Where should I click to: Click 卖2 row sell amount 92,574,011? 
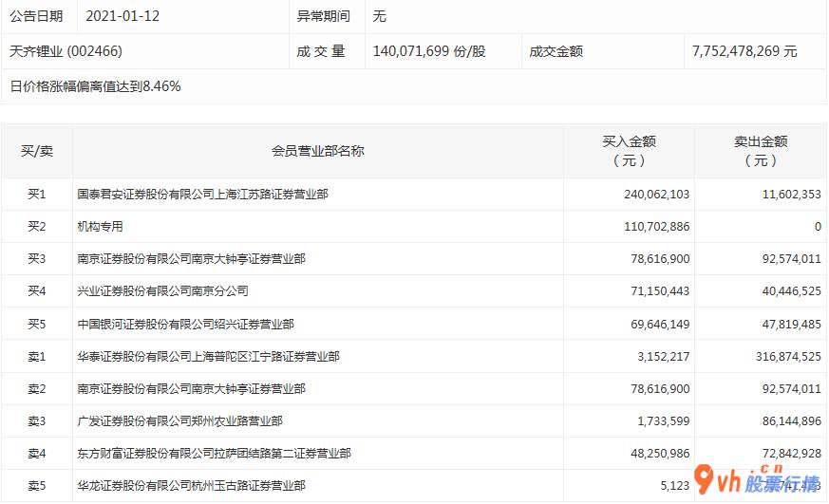click(x=791, y=389)
